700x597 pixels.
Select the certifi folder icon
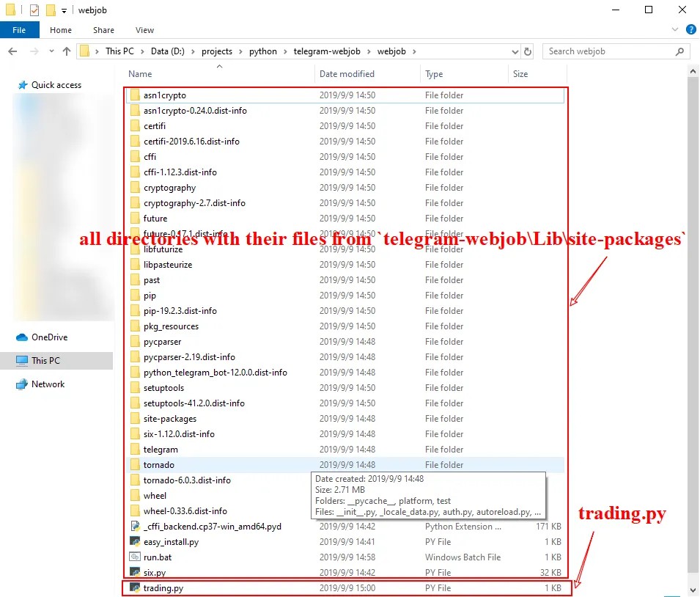135,126
